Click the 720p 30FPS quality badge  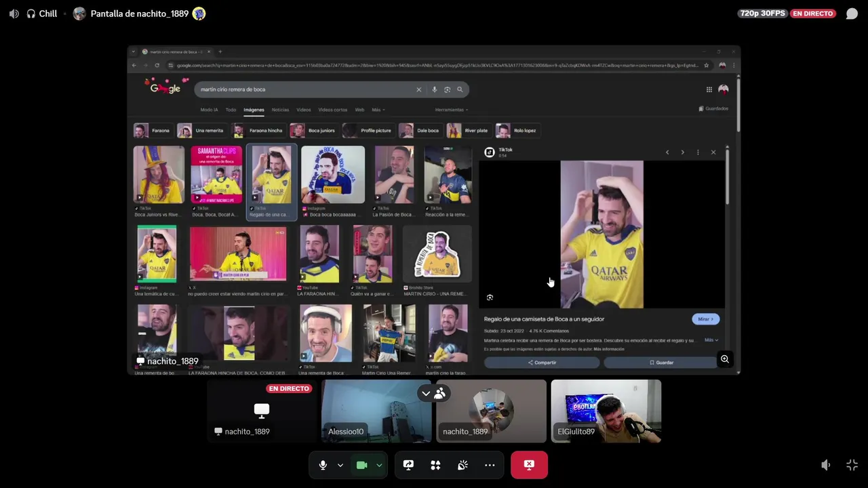point(762,14)
